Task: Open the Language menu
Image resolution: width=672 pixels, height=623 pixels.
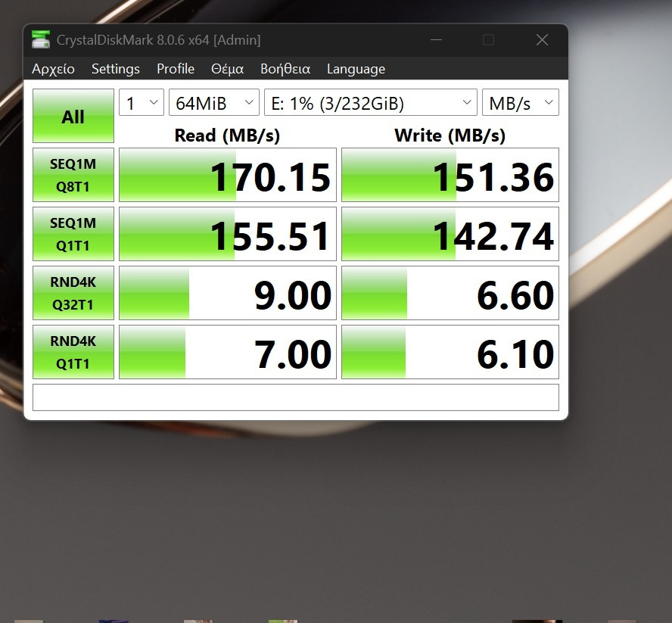Action: (356, 69)
